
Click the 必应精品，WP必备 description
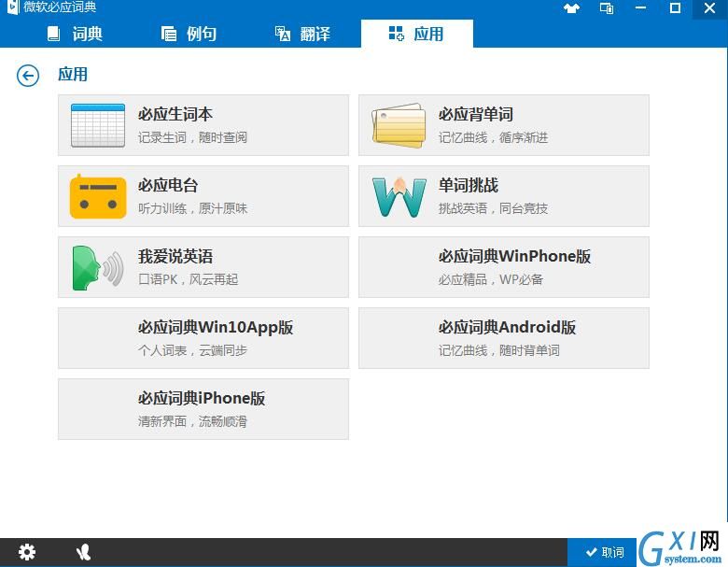491,279
